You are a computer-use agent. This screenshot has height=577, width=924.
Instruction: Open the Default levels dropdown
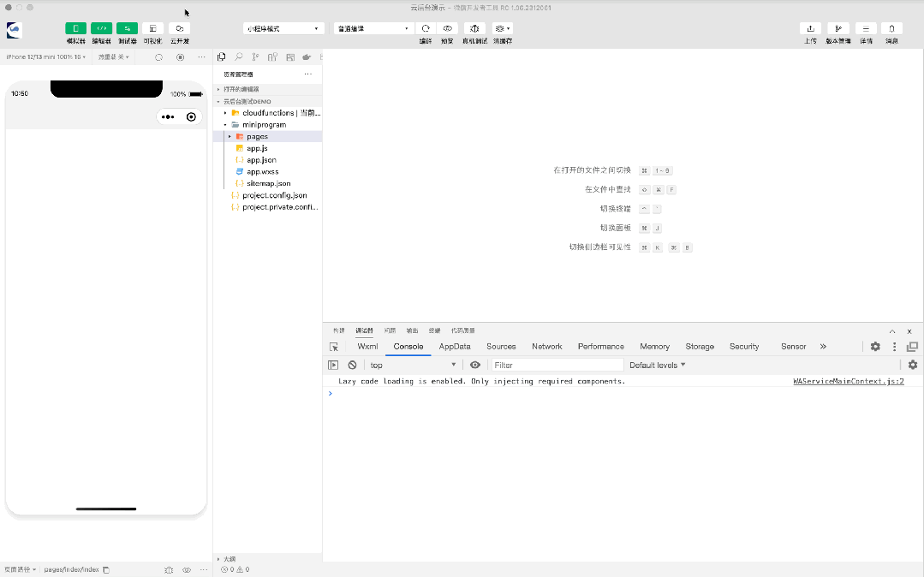point(657,365)
